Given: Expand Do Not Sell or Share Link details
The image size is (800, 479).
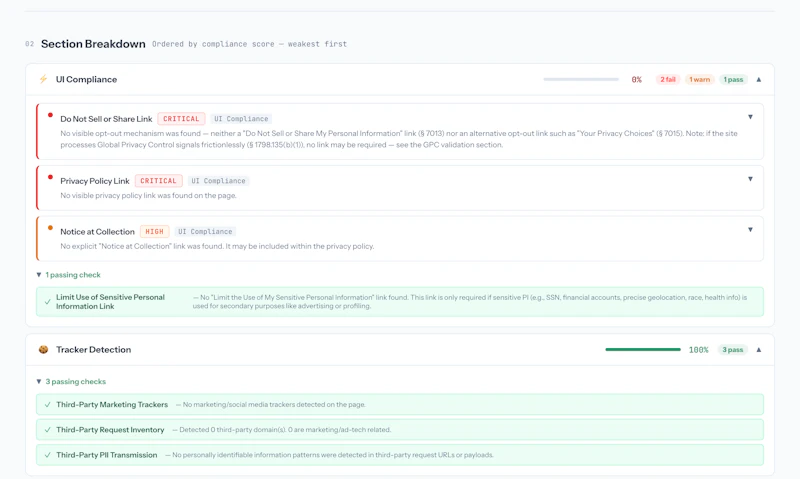Looking at the screenshot, I should (750, 117).
